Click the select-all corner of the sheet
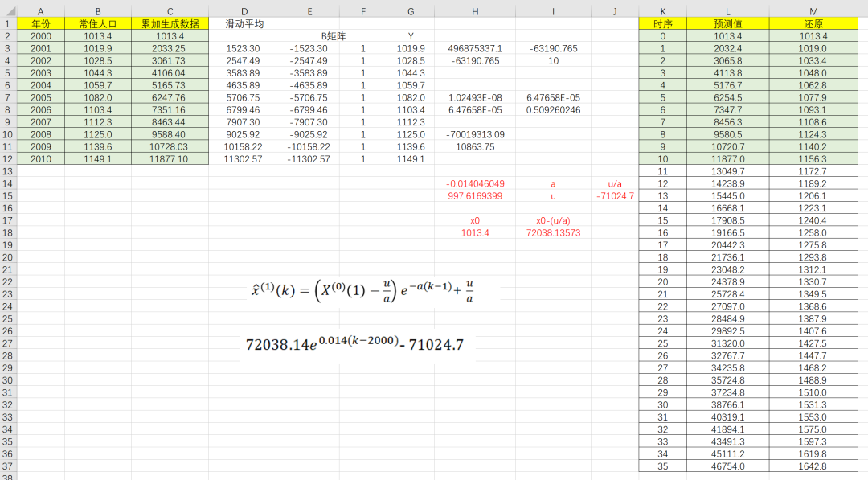 coord(8,11)
